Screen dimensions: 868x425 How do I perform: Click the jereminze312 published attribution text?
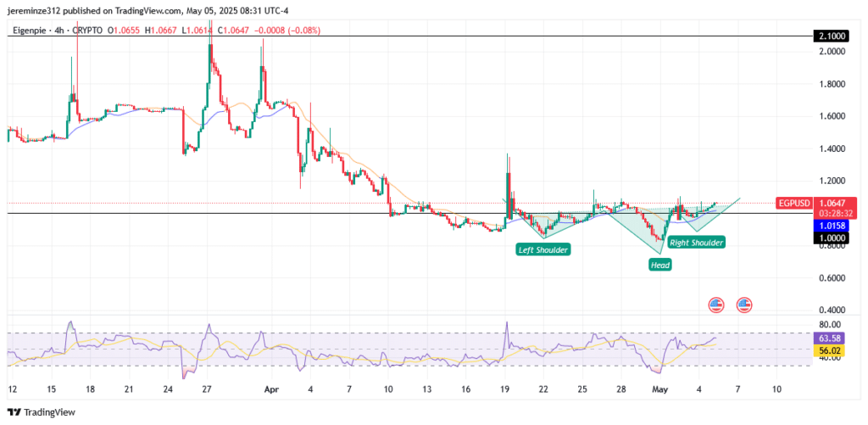tap(147, 10)
